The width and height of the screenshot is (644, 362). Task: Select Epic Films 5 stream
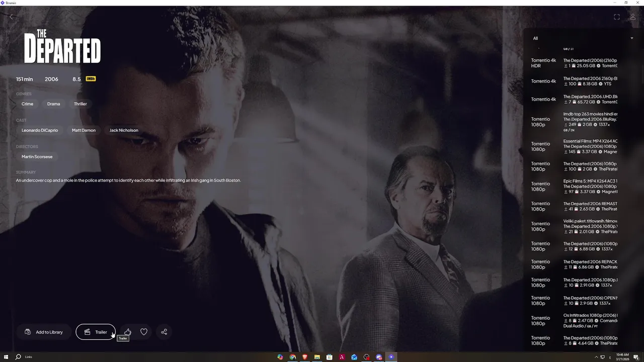(575, 186)
